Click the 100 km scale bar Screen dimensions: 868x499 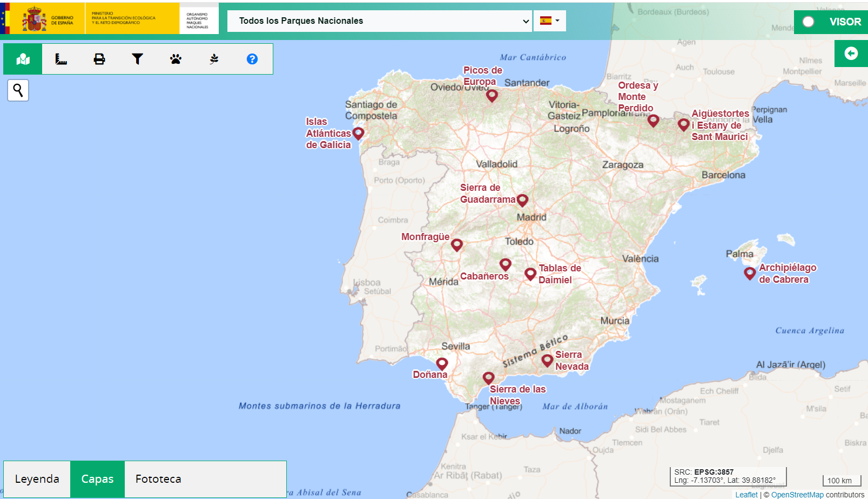(x=842, y=481)
